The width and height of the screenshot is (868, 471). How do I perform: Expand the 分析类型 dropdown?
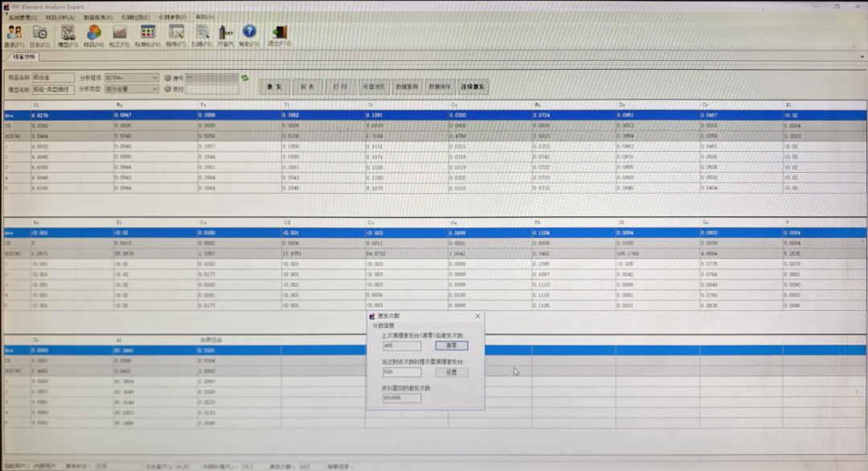pos(154,89)
